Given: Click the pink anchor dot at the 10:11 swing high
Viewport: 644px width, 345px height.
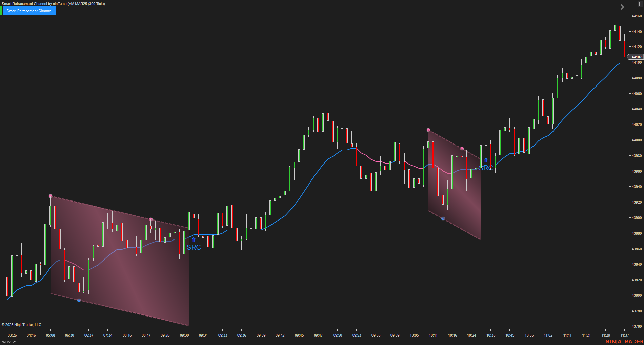Looking at the screenshot, I should click(428, 130).
